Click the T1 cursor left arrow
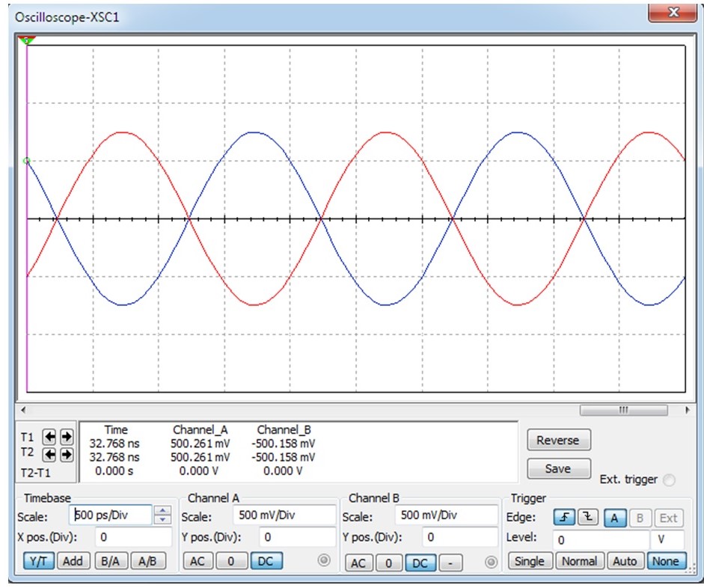This screenshot has width=704, height=588. tap(49, 437)
